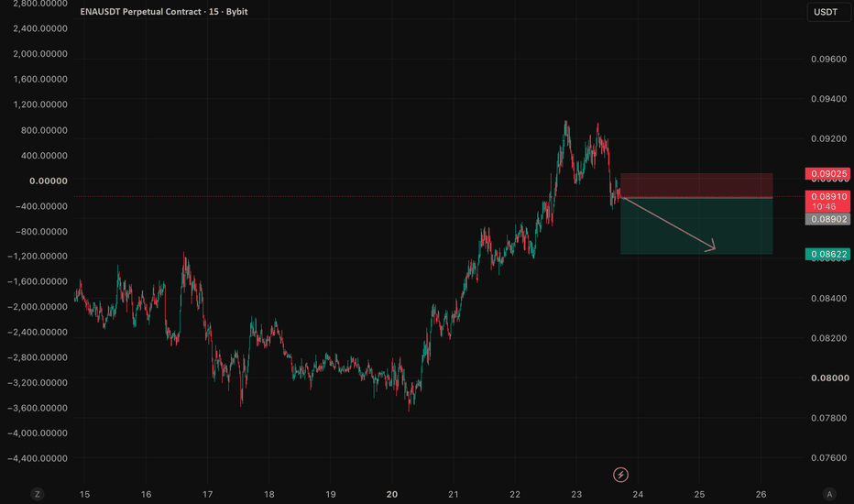The width and height of the screenshot is (854, 504).
Task: Click the bold 0.08000 price axis label
Action: (x=829, y=378)
